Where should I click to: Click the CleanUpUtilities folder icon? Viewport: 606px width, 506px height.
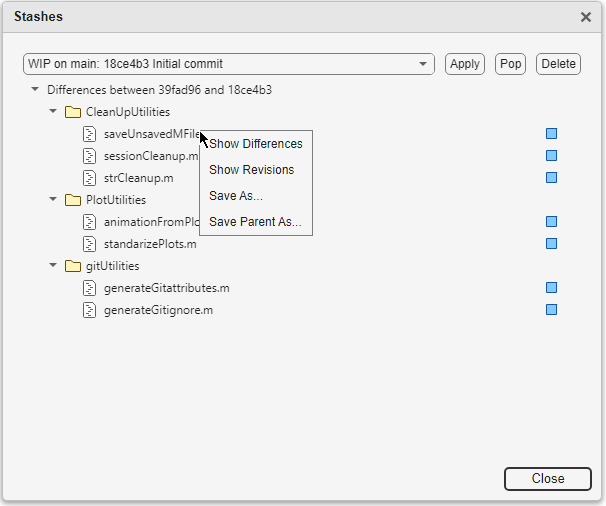point(72,112)
